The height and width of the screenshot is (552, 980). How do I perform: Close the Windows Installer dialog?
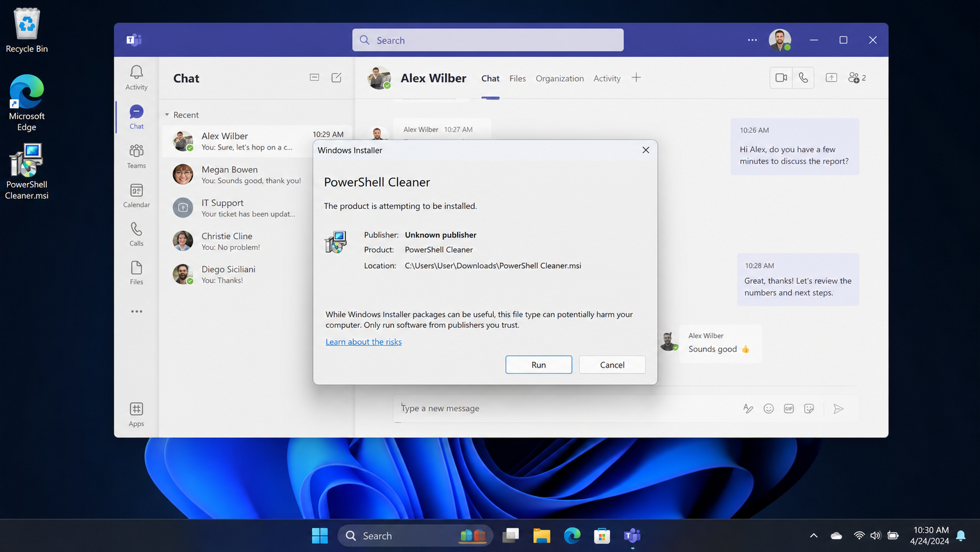[x=645, y=150]
